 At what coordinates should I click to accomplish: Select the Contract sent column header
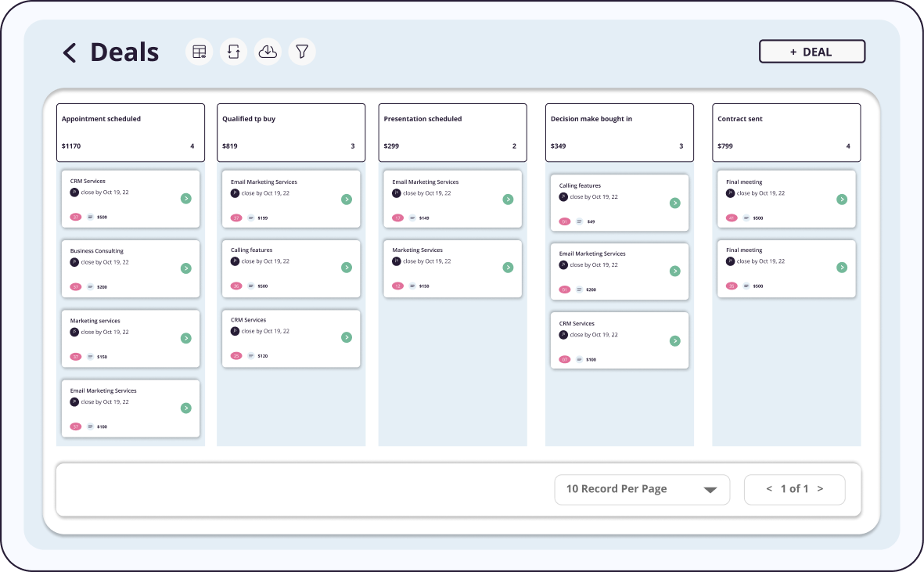[786, 132]
